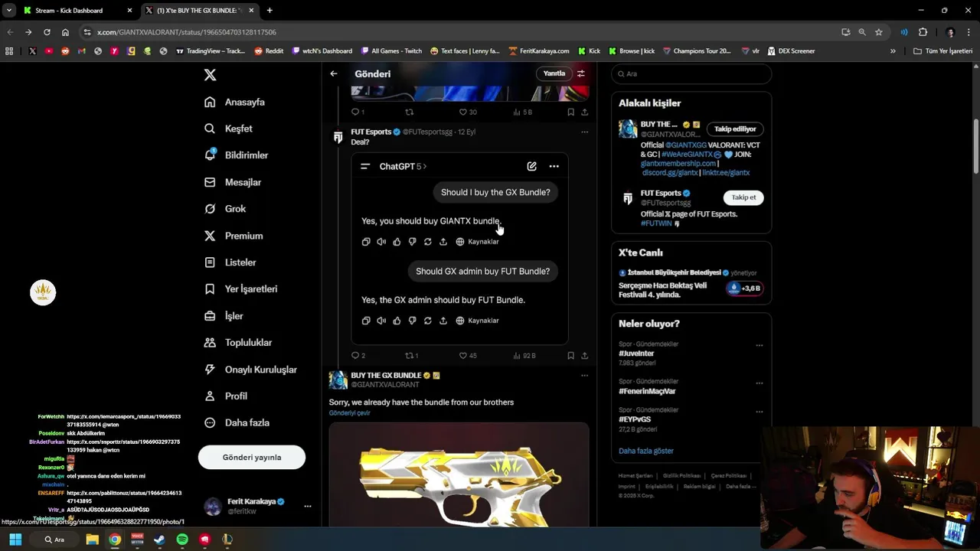Viewport: 980px width, 551px height.
Task: Open the #FenerinMaçıVar trend
Action: point(647,391)
